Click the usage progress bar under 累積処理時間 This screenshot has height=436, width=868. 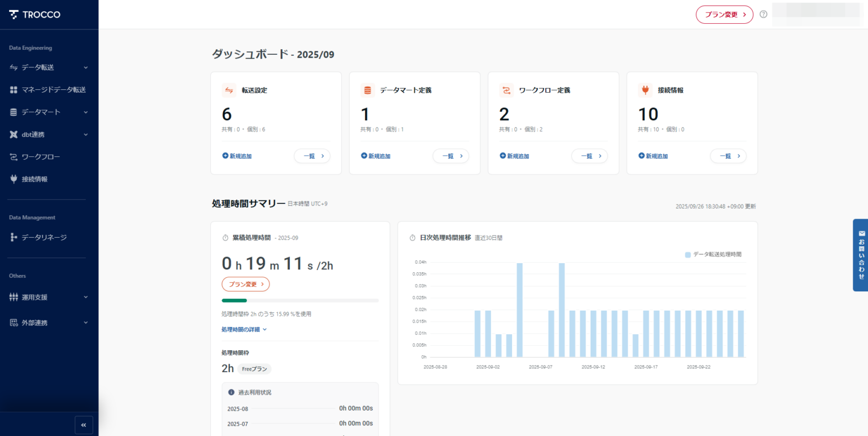(x=300, y=300)
